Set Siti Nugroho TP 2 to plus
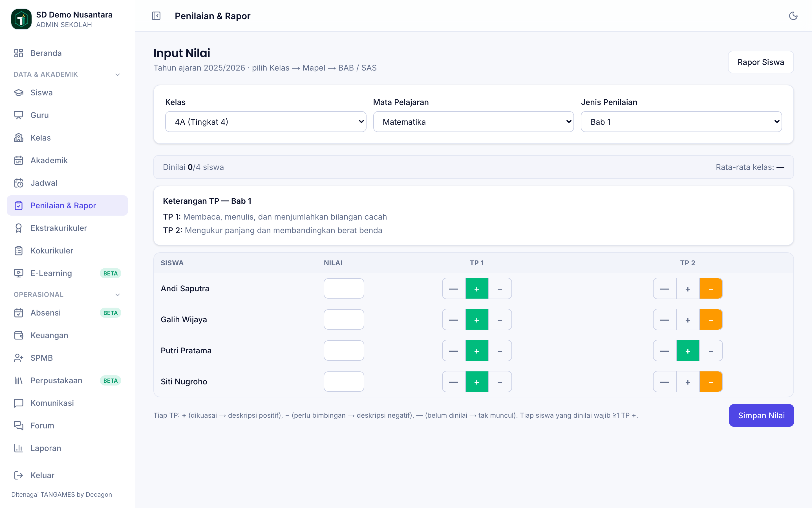Screen dimensions: 812x508 (688, 382)
